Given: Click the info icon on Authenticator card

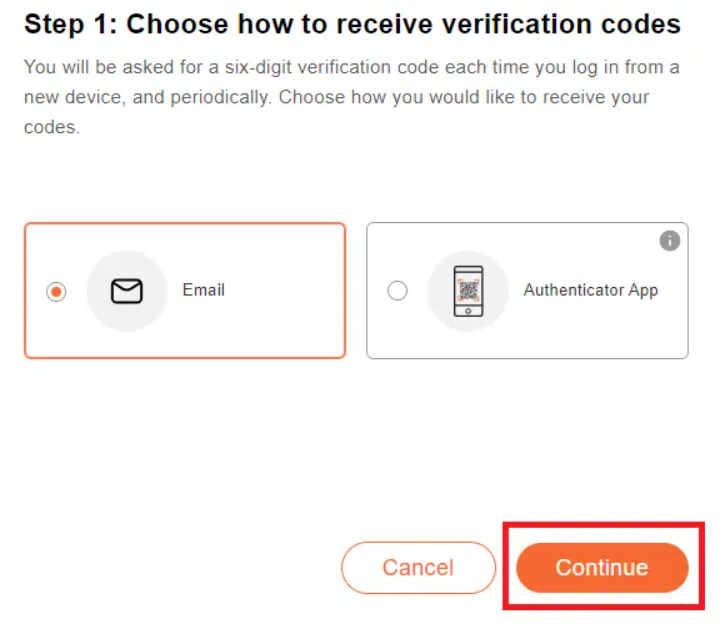Looking at the screenshot, I should coord(670,241).
